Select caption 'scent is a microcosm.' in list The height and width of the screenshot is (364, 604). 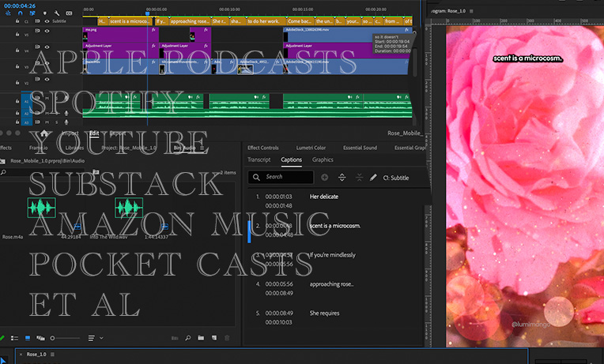click(x=335, y=226)
